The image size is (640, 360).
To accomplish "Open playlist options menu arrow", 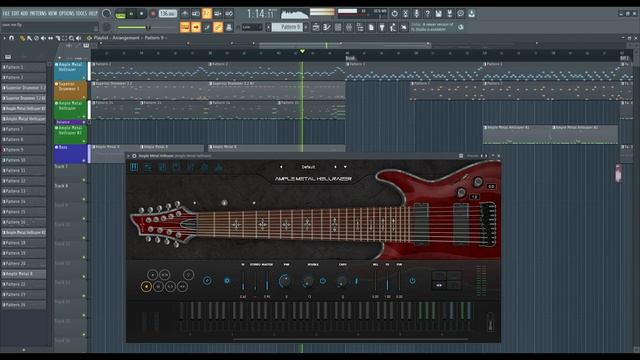I will click(x=4, y=38).
